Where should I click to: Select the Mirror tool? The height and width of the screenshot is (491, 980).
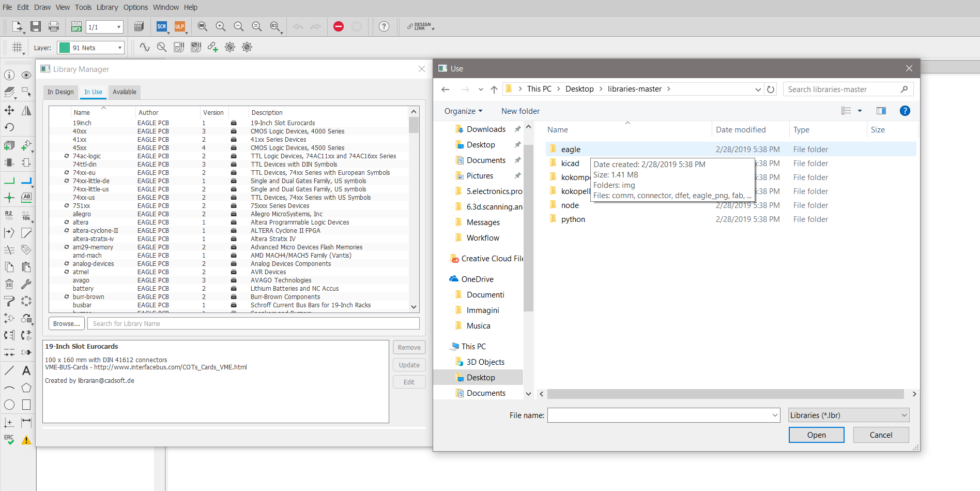(26, 110)
